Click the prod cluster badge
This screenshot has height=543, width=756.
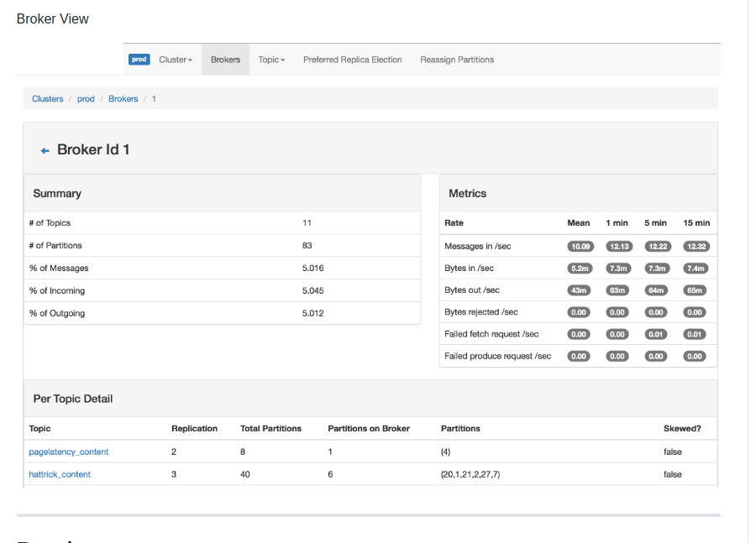pyautogui.click(x=139, y=60)
